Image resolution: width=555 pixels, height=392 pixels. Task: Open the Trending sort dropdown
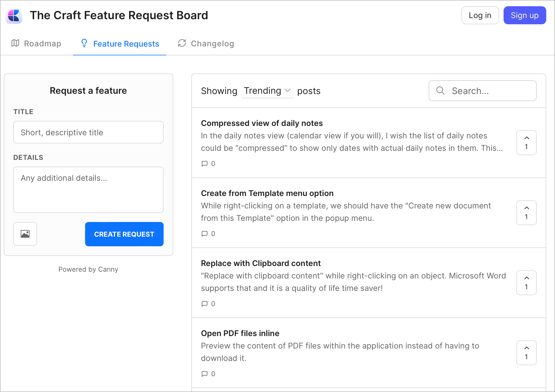(x=263, y=91)
